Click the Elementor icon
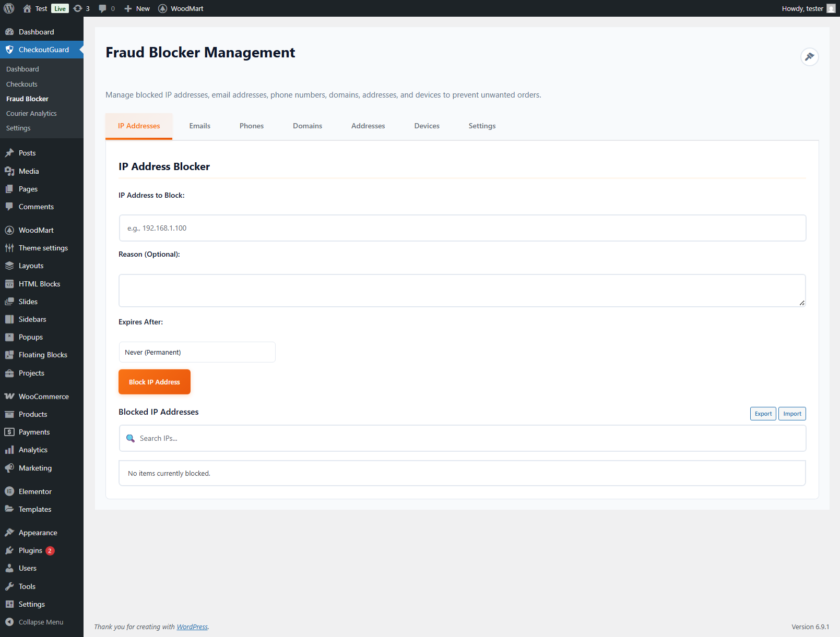Image resolution: width=840 pixels, height=637 pixels. 9,491
